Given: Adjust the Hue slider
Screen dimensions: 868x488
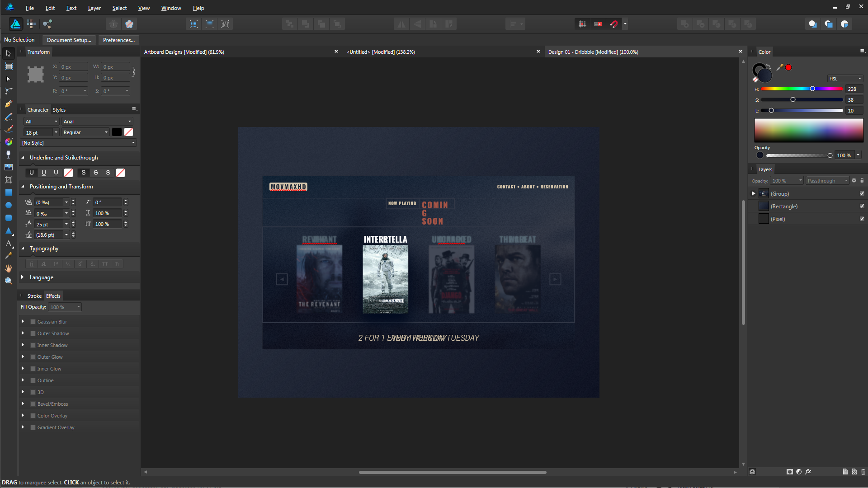Looking at the screenshot, I should click(802, 89).
